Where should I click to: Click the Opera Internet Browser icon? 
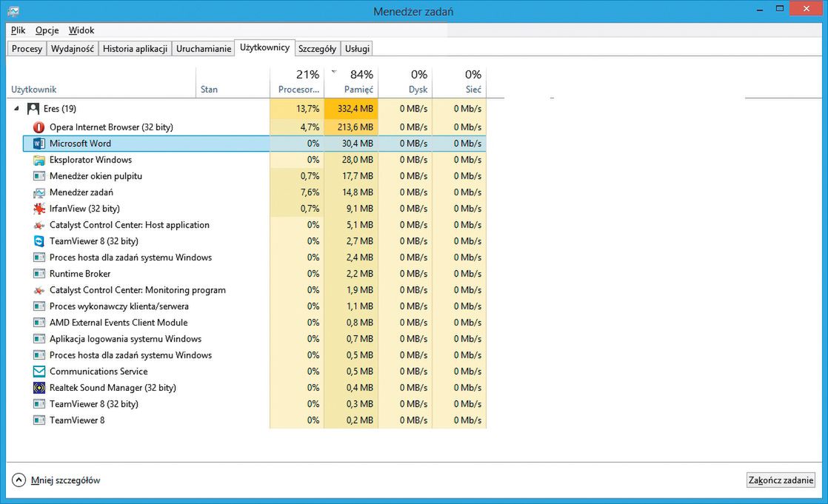coord(39,127)
